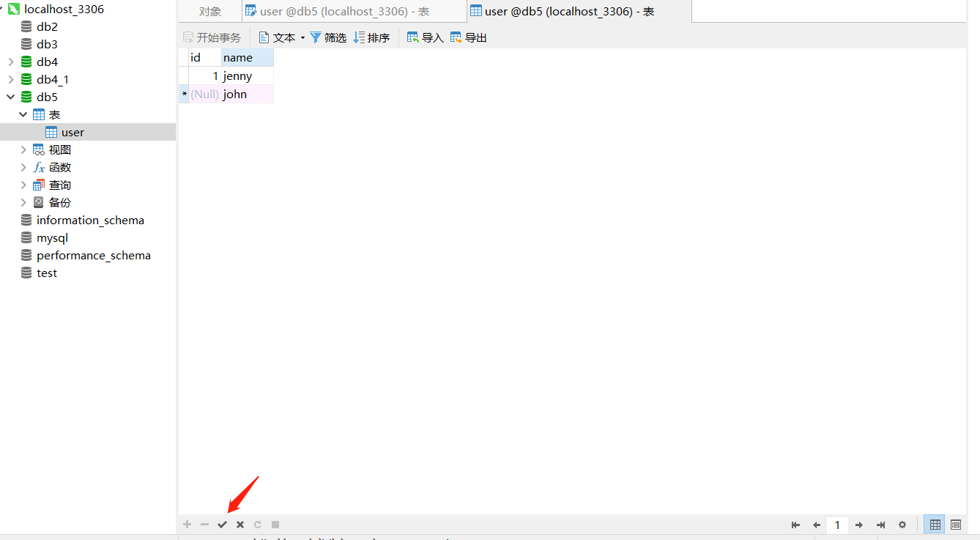Click the id cell containing 1
The image size is (980, 540).
(x=205, y=76)
